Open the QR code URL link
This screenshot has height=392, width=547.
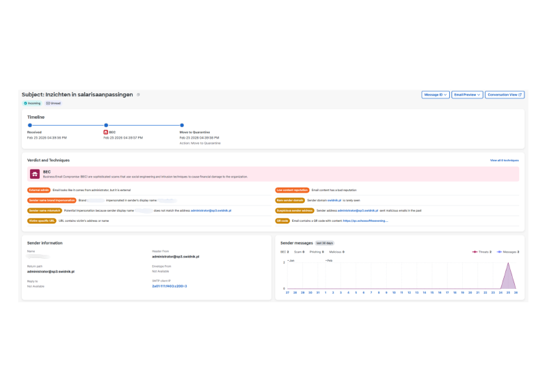(x=365, y=221)
